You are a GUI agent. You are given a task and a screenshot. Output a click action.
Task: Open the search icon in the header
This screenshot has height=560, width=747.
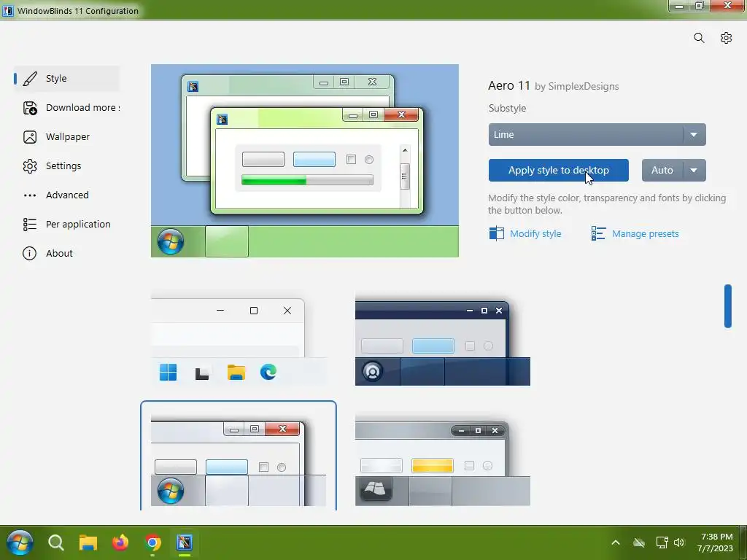click(699, 38)
